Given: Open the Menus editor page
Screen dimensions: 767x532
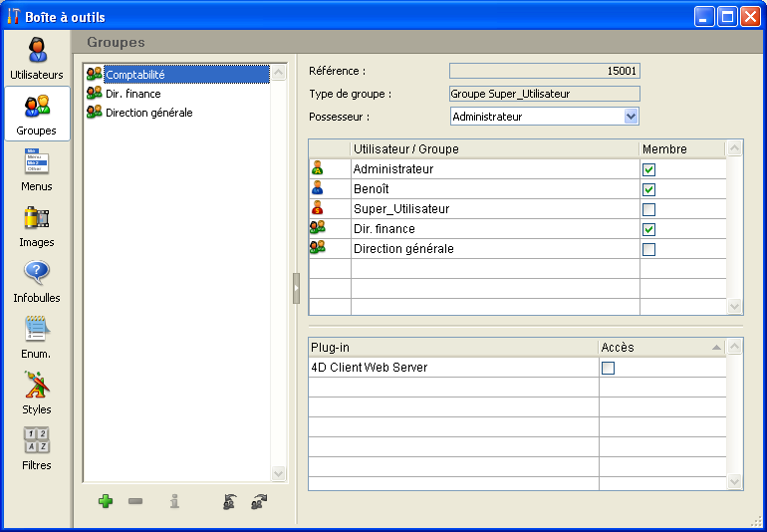Looking at the screenshot, I should click(37, 170).
